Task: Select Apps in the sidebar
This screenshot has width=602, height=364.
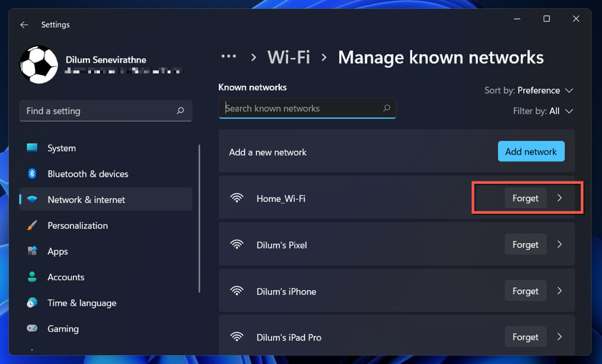Action: [58, 251]
